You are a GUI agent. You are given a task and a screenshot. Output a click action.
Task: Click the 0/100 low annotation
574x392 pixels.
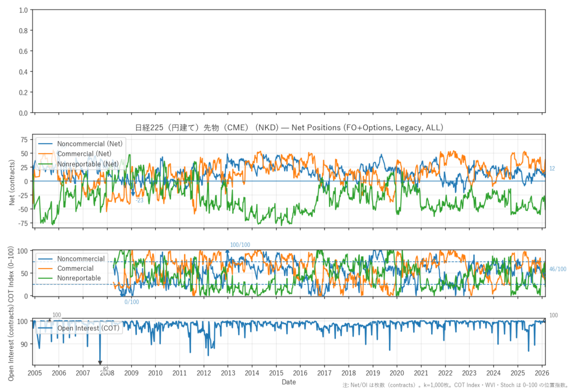pos(132,302)
